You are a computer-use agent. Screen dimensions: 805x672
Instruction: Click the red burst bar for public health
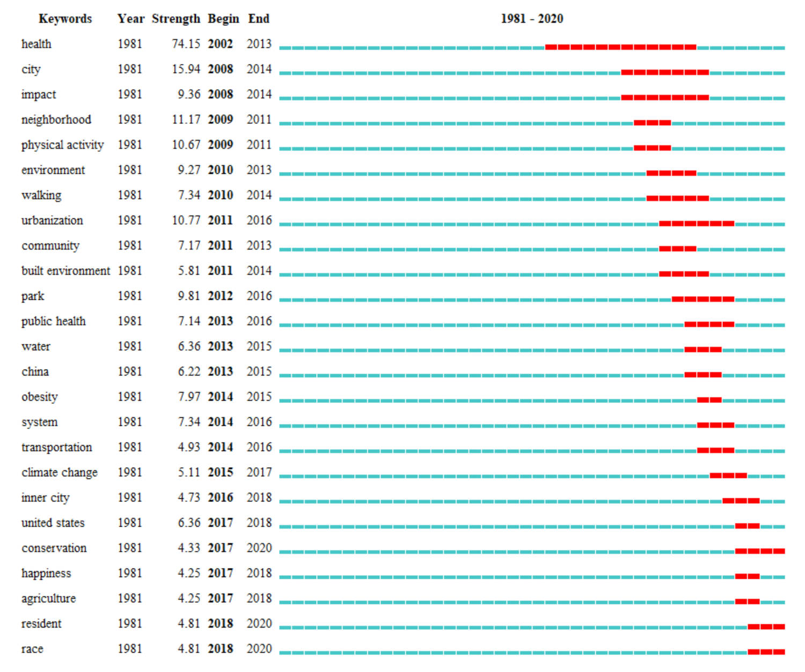click(x=709, y=324)
